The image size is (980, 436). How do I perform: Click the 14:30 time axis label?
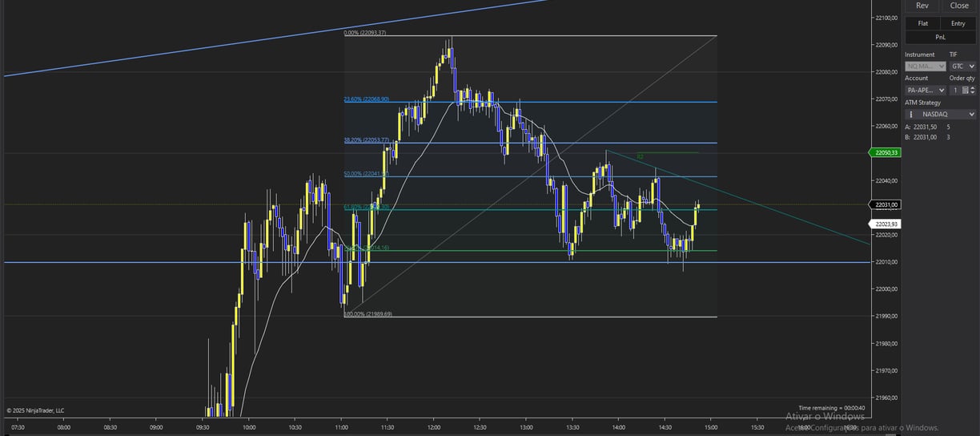[x=665, y=427]
